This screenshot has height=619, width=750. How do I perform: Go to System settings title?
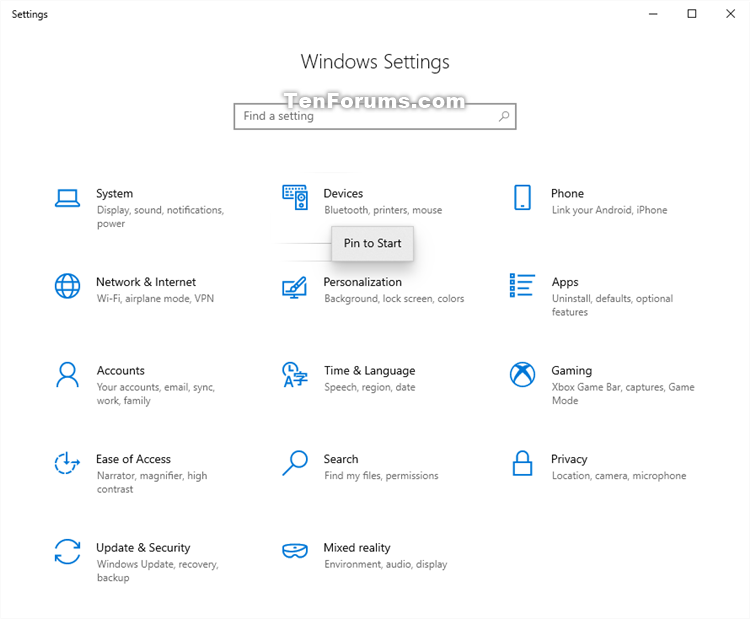point(115,194)
